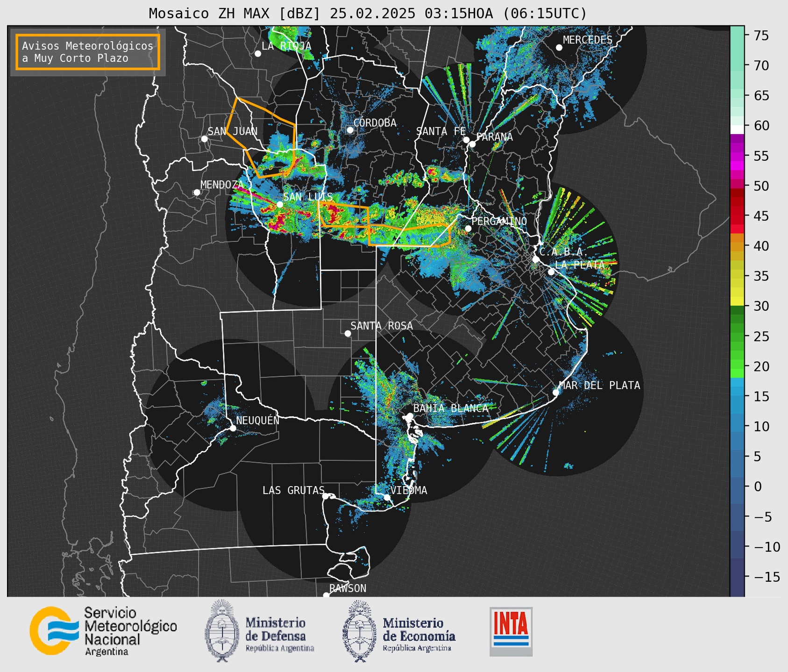Select the MAR DEL PLATA city marker dot

coord(556,393)
